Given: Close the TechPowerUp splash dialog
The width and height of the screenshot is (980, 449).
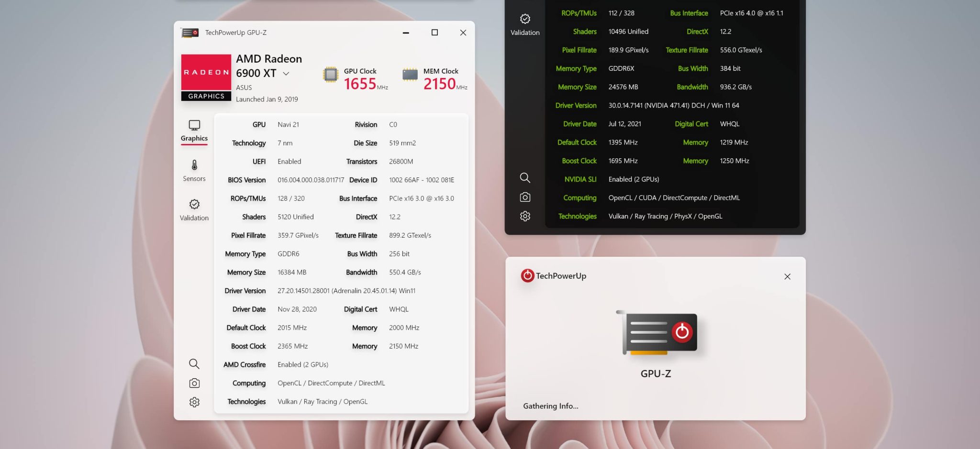Looking at the screenshot, I should click(787, 276).
